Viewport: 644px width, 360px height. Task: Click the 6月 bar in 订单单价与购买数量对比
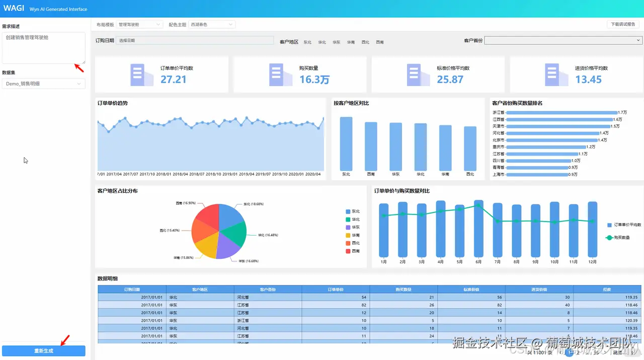click(478, 228)
